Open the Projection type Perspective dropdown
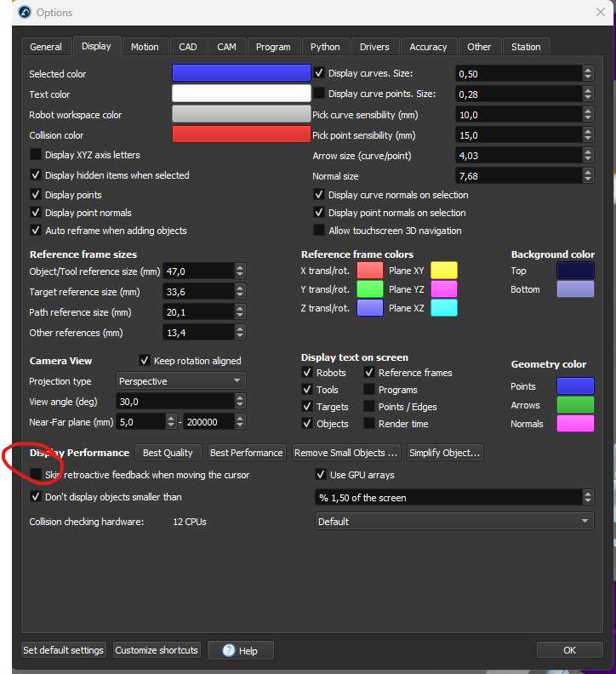The height and width of the screenshot is (674, 616). [181, 381]
